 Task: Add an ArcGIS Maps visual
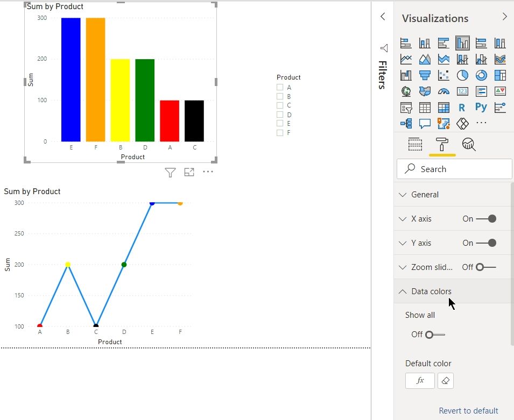(x=443, y=124)
